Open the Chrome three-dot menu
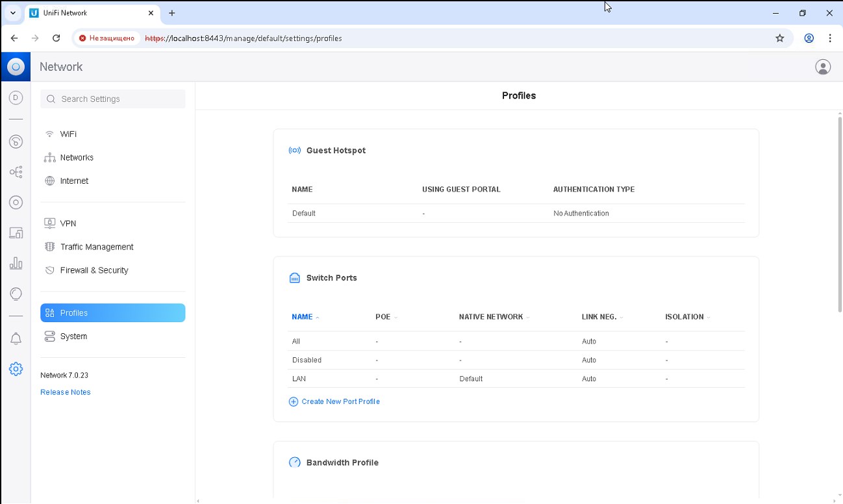 click(x=830, y=38)
